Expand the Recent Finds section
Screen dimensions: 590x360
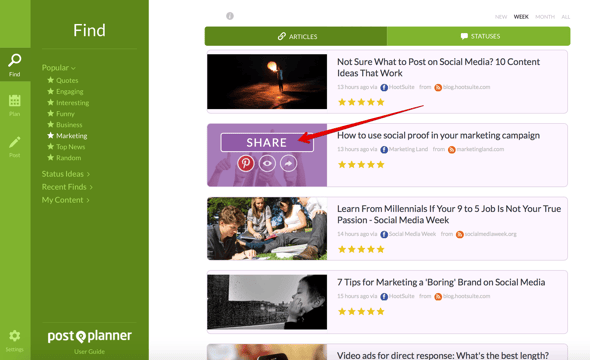tap(67, 187)
